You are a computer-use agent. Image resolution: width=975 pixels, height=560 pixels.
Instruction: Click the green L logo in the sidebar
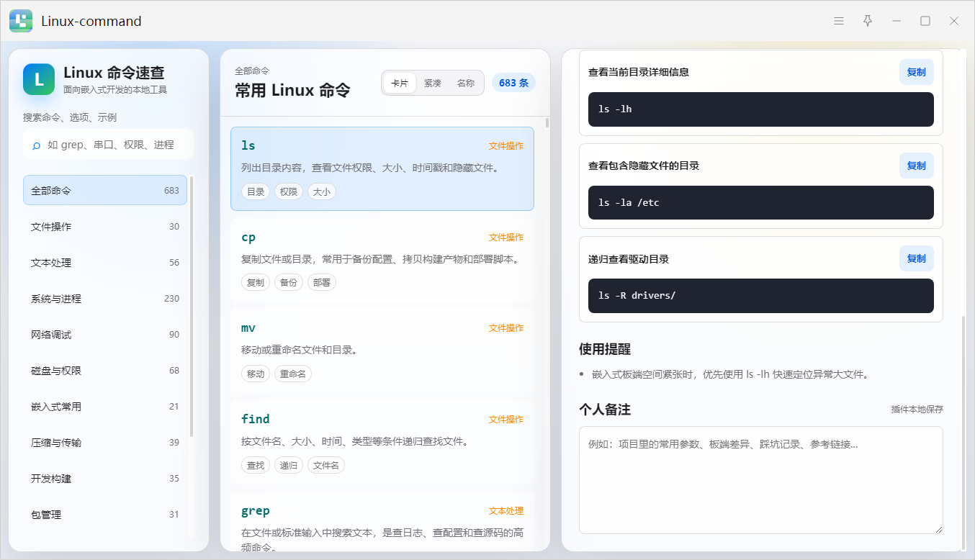[39, 79]
